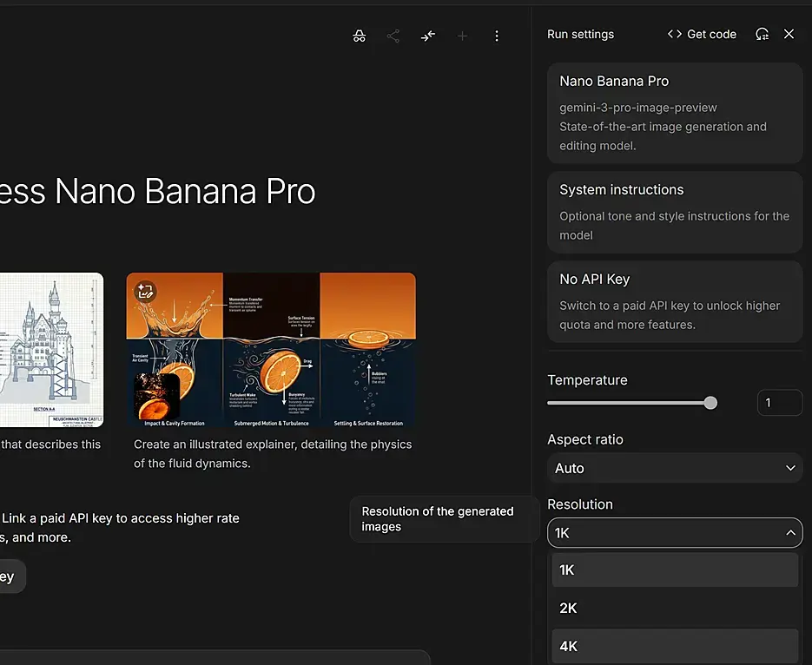Click the Get code button
The width and height of the screenshot is (812, 665).
pos(702,34)
